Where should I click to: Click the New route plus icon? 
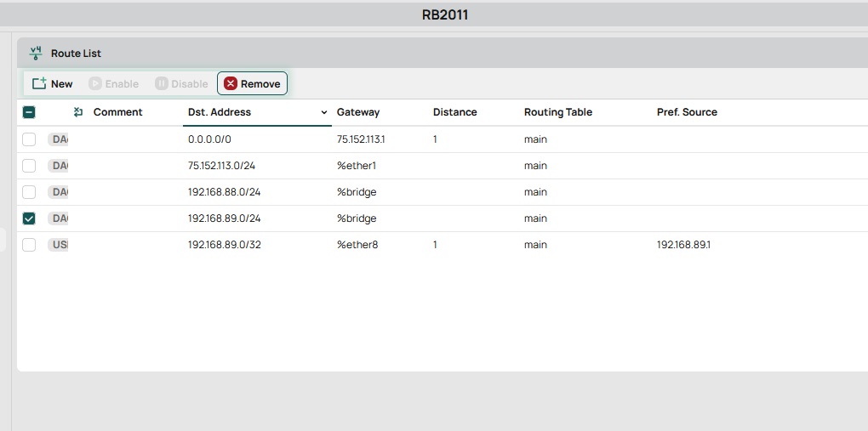39,83
